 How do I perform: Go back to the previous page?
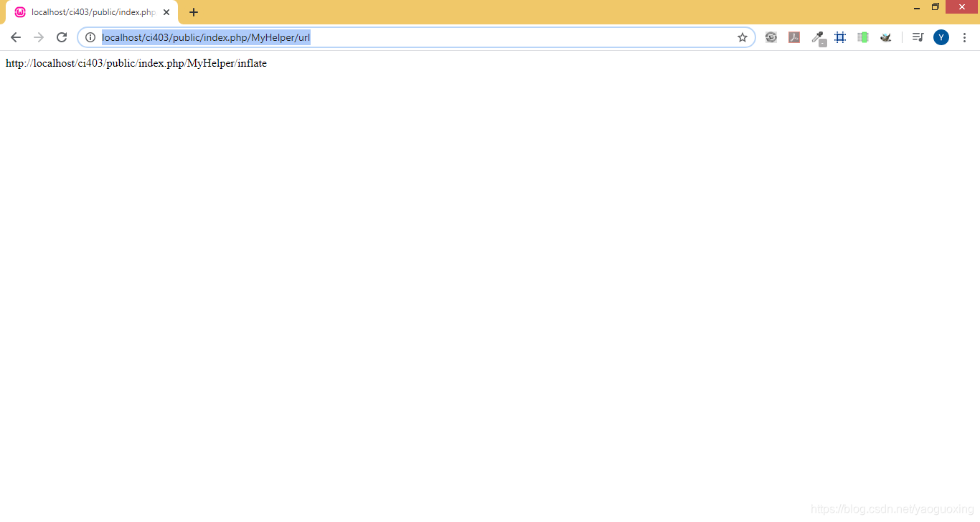(x=16, y=37)
